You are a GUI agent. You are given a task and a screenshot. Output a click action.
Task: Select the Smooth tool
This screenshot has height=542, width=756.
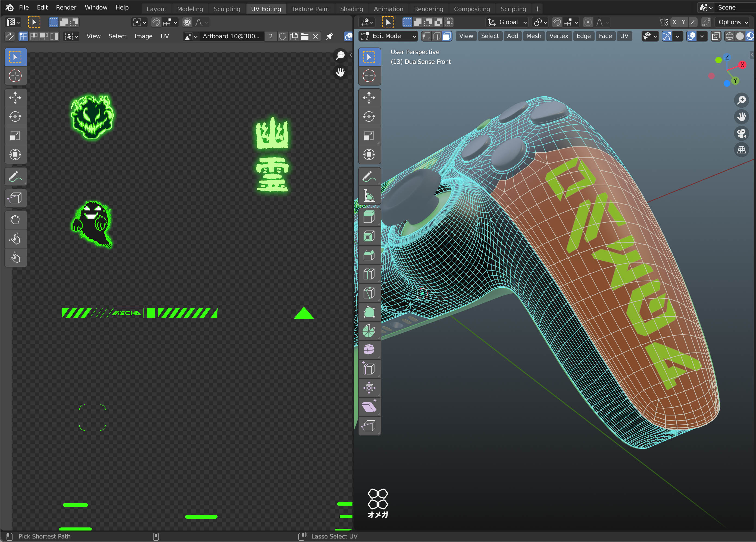tap(369, 350)
